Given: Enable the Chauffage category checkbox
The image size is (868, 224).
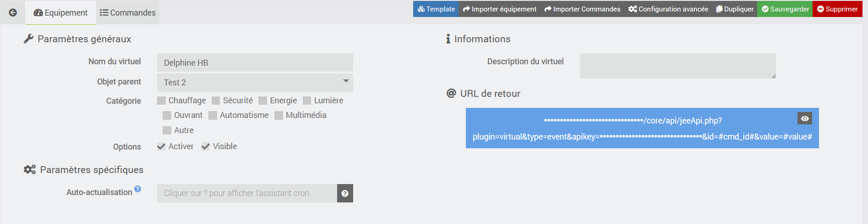Looking at the screenshot, I should coord(162,101).
